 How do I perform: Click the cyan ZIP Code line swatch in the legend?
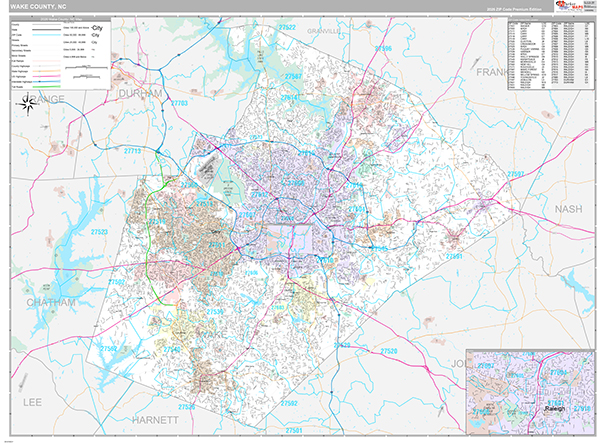coord(46,35)
